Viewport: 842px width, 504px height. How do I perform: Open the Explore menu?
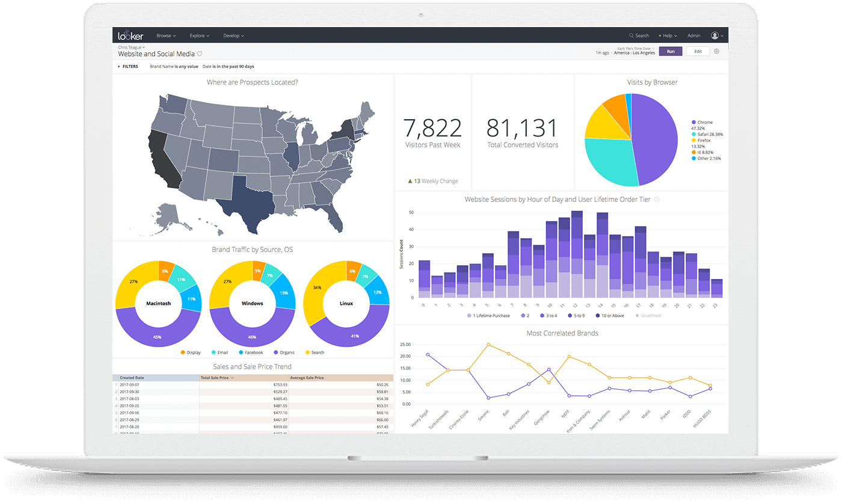[199, 36]
